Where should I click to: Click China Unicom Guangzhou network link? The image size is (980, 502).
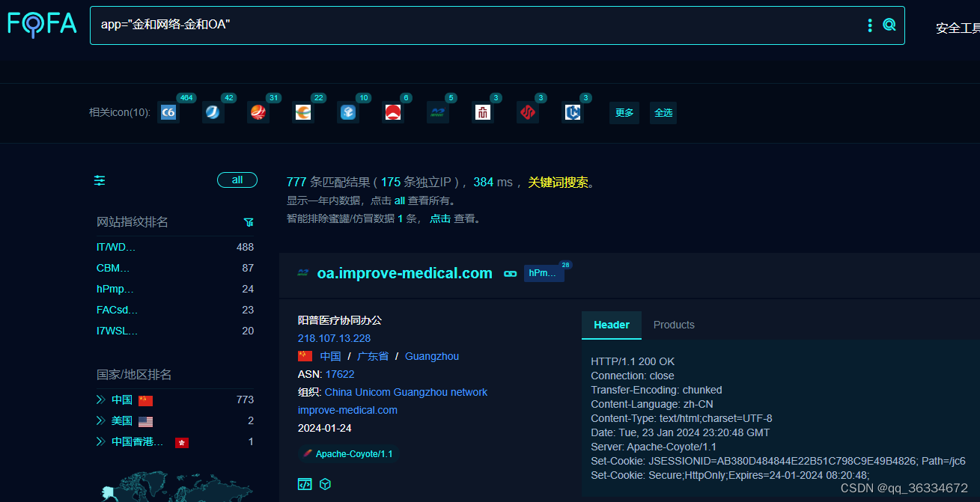(x=406, y=392)
